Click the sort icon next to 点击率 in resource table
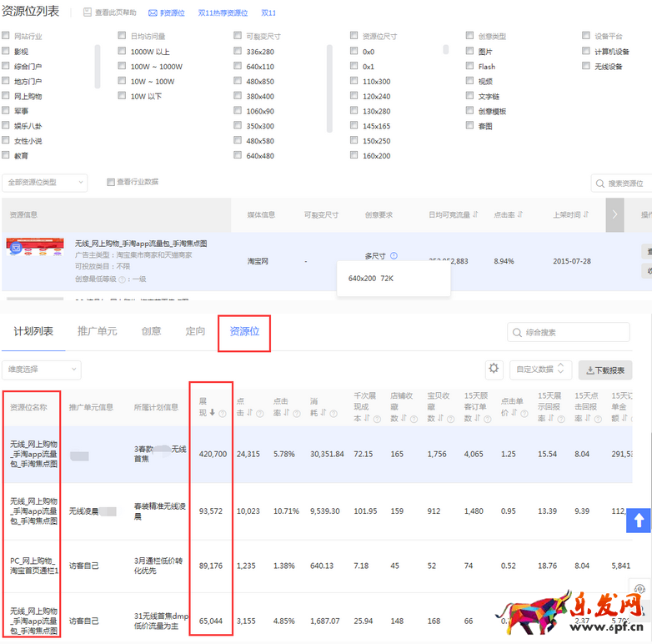 click(x=520, y=214)
